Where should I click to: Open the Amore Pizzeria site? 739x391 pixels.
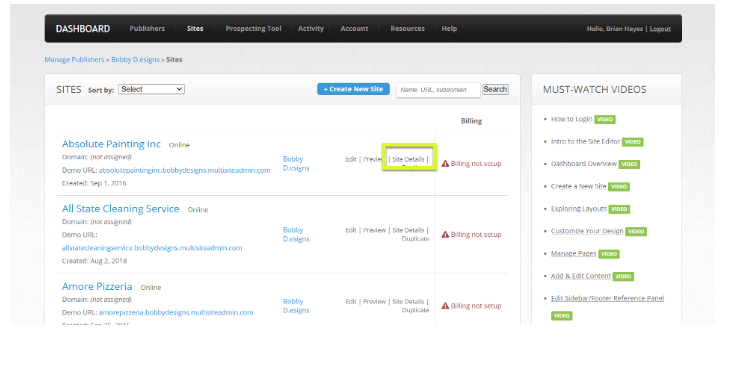click(x=97, y=286)
